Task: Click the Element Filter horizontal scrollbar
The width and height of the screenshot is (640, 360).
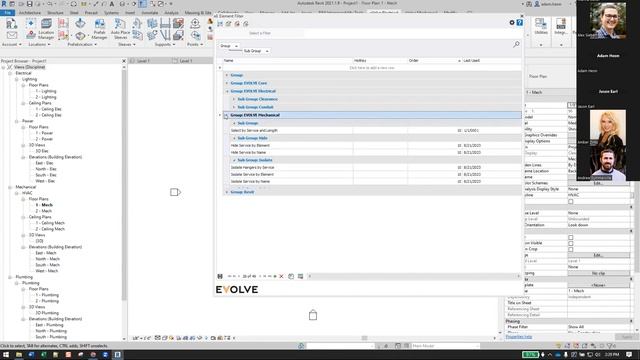Action: tap(413, 276)
